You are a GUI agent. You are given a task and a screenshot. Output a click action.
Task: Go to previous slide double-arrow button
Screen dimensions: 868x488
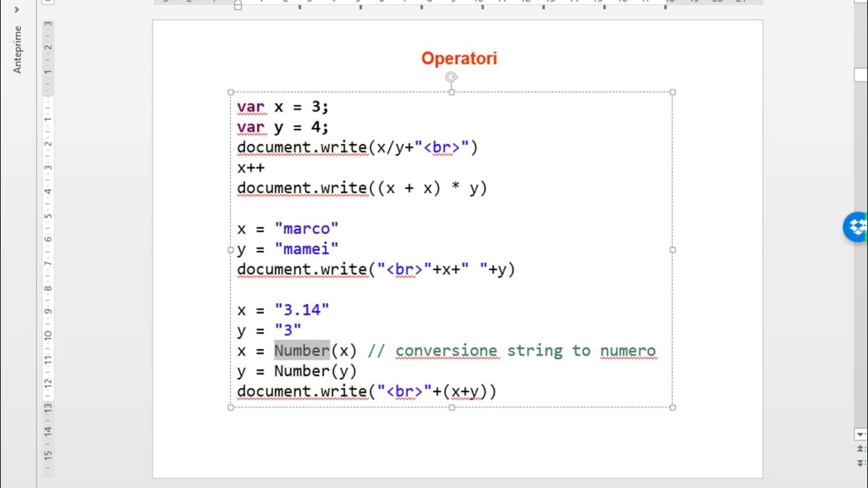coord(860,450)
